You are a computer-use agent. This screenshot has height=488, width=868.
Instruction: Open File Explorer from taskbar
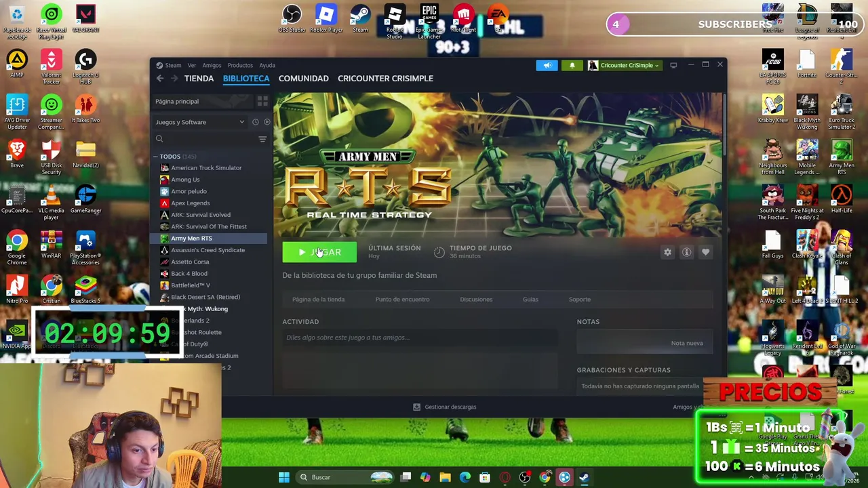(445, 477)
